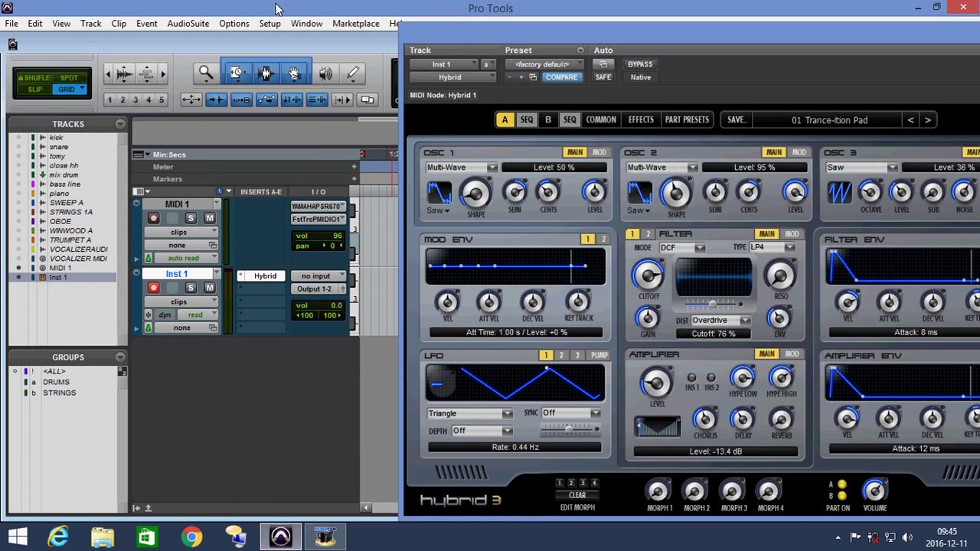Open LFO SYNC Off dropdown
This screenshot has width=980, height=551.
coord(571,413)
